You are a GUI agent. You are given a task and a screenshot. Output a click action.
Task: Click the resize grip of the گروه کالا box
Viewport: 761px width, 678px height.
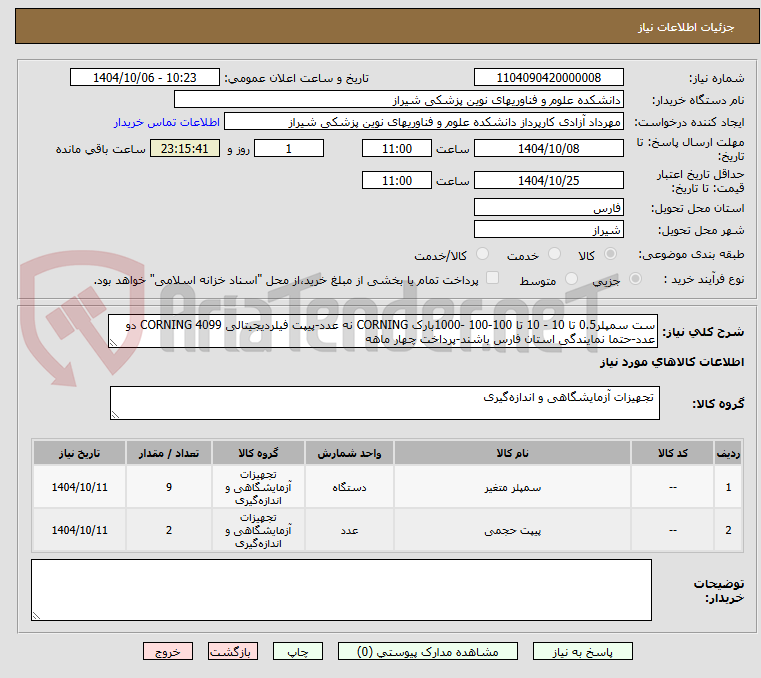pos(115,414)
